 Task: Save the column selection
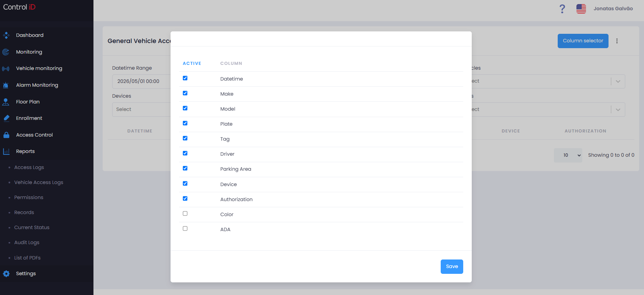click(452, 267)
